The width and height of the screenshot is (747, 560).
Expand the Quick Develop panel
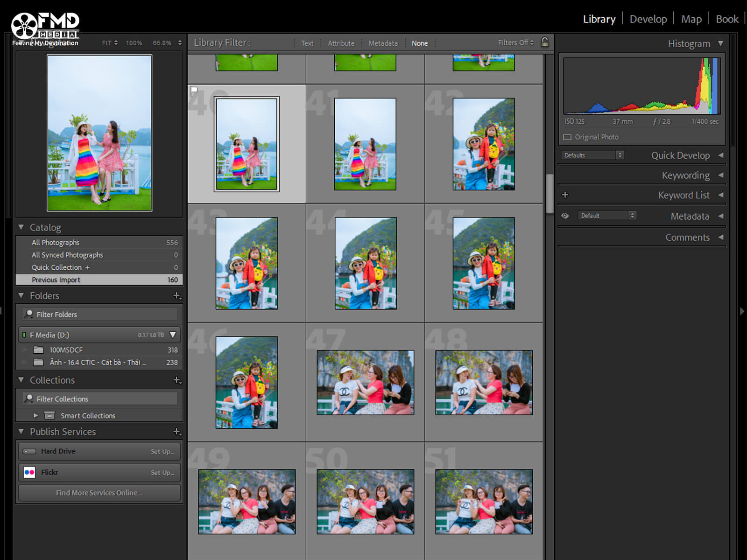pos(721,155)
